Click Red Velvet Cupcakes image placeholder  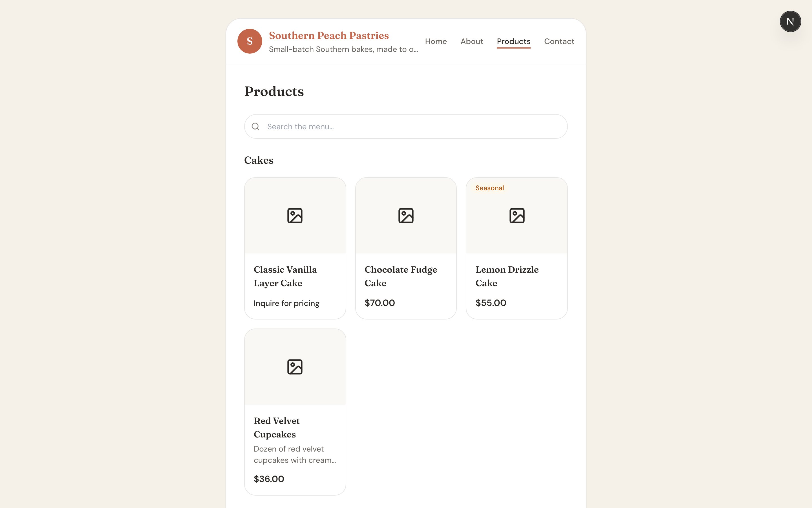pyautogui.click(x=295, y=367)
